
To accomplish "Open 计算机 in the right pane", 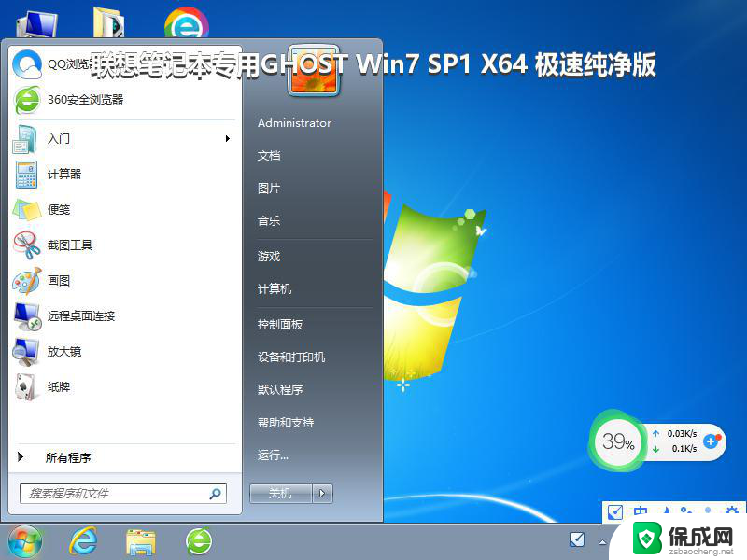I will 275,289.
